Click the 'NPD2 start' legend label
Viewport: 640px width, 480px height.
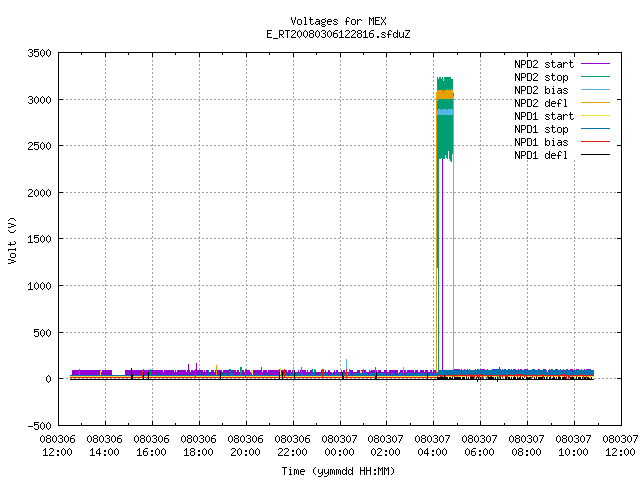tap(544, 64)
